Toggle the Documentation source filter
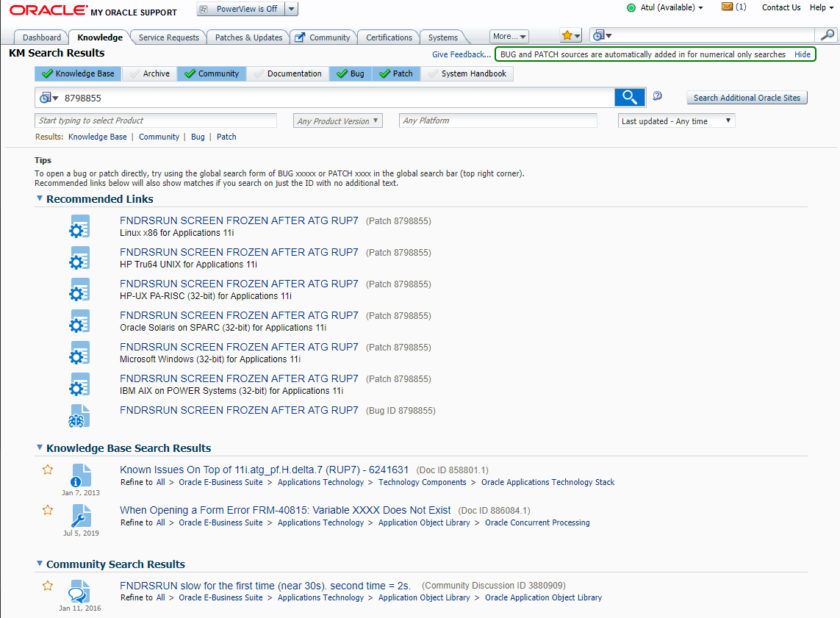 [x=287, y=73]
